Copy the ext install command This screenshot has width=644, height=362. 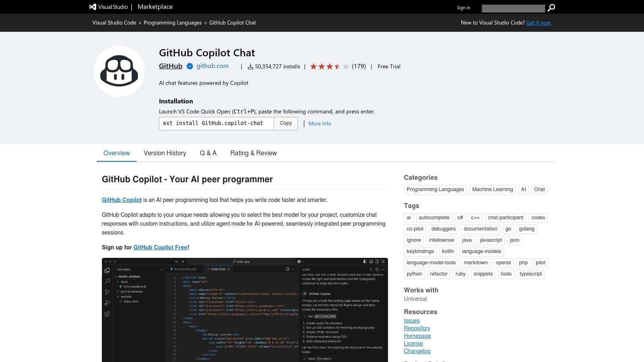point(285,123)
